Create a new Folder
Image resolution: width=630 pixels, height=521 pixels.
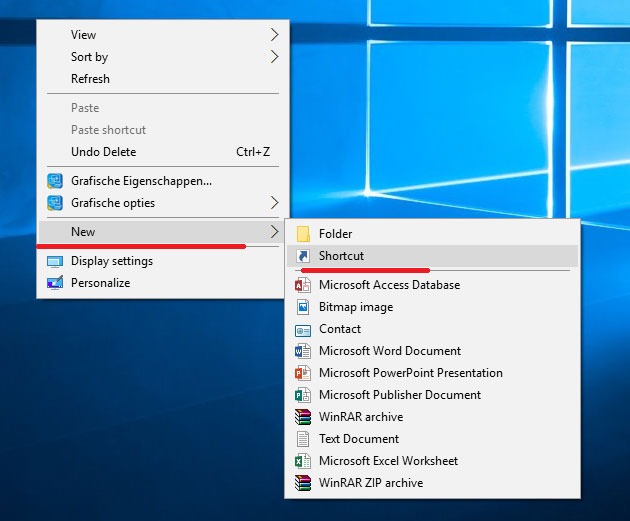tap(432, 234)
